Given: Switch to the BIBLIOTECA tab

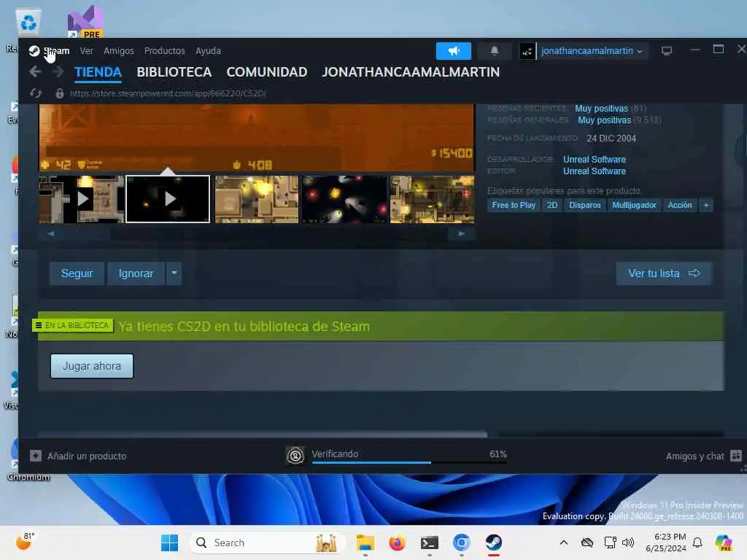Looking at the screenshot, I should [174, 72].
